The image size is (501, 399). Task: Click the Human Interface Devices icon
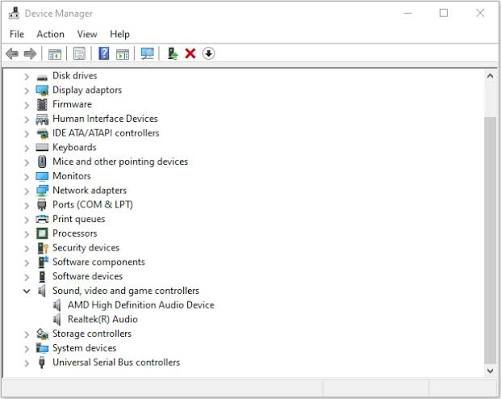coord(42,119)
